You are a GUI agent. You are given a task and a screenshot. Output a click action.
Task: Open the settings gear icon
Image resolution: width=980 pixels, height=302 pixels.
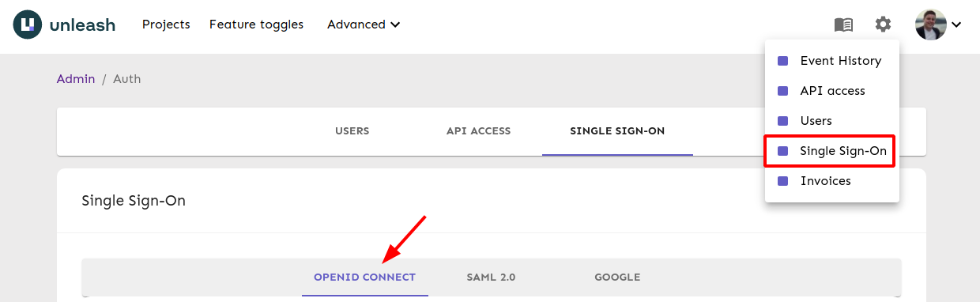(883, 25)
